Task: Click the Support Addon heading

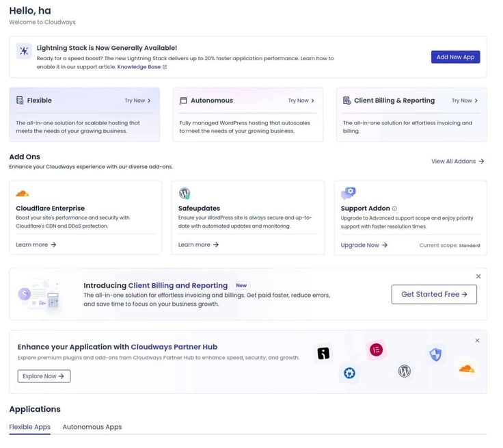Action: 366,209
